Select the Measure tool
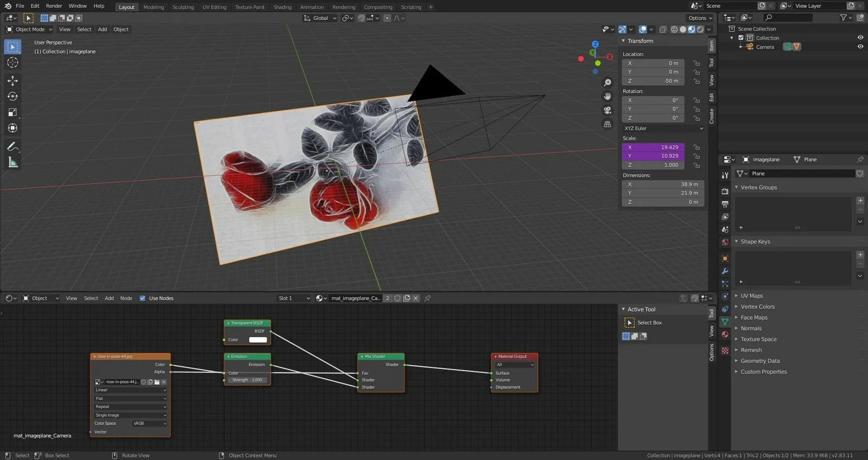868x460 pixels. coord(12,163)
